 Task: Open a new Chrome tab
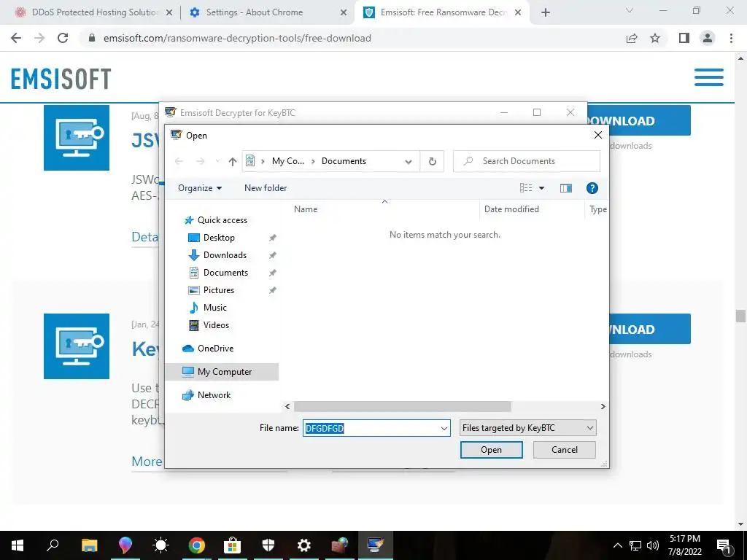tap(546, 13)
